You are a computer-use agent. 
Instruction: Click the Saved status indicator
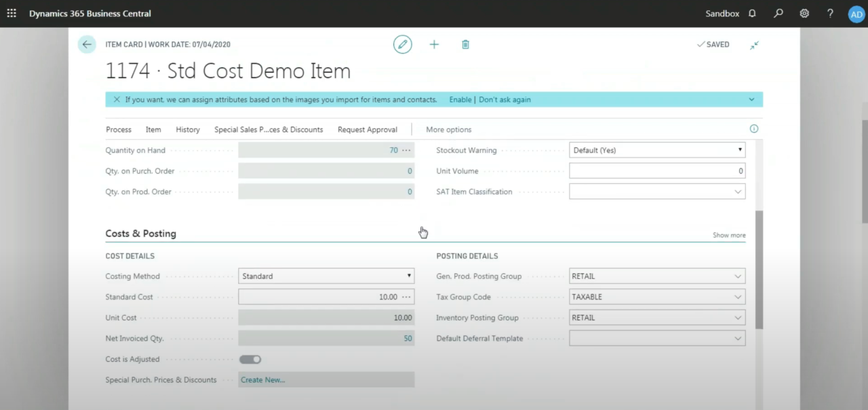713,45
